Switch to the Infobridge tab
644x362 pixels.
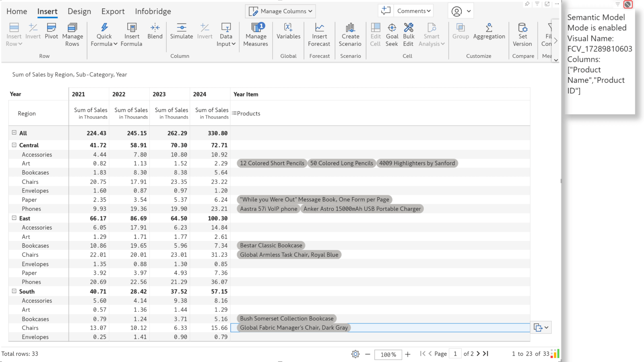[x=153, y=11]
